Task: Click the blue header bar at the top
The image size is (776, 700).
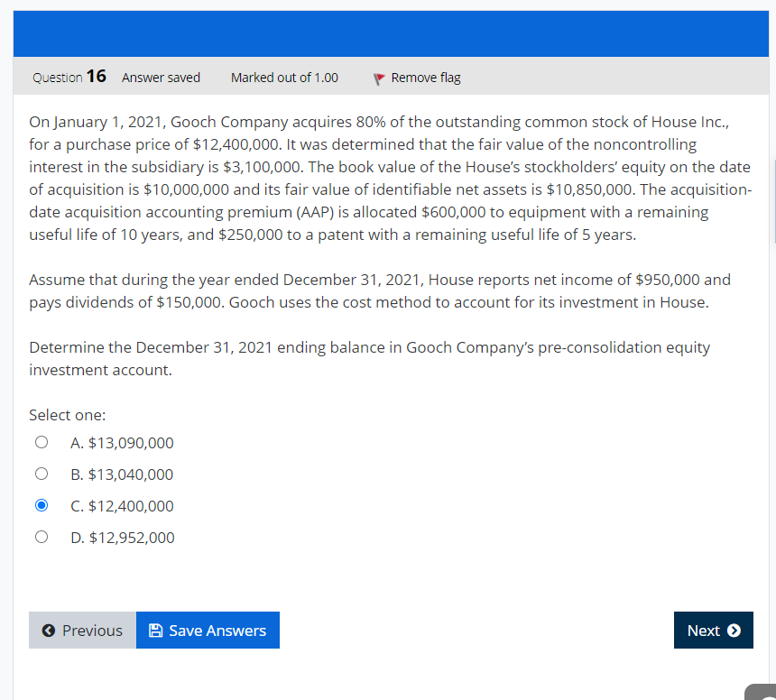Action: tap(388, 32)
